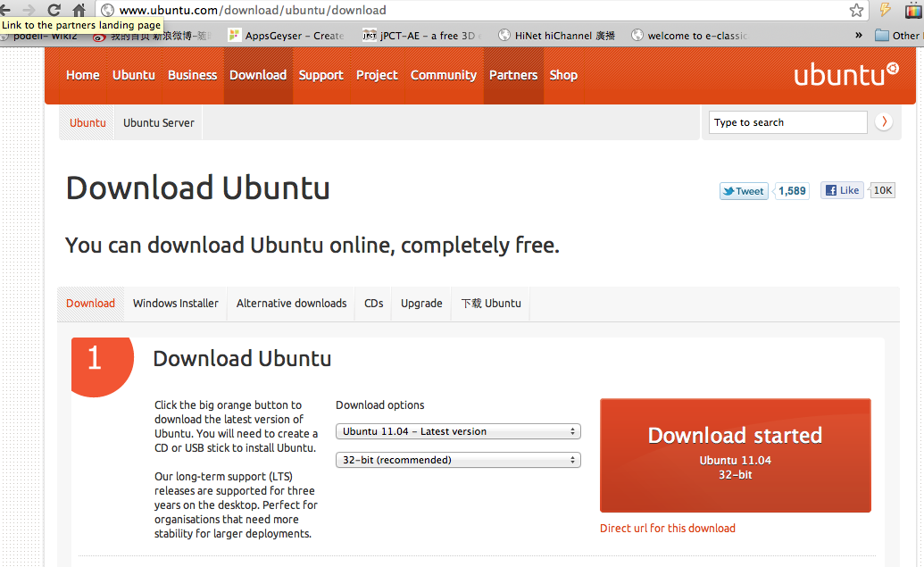The width and height of the screenshot is (924, 567).
Task: Switch to the Alternative downloads tab
Action: [x=291, y=304]
